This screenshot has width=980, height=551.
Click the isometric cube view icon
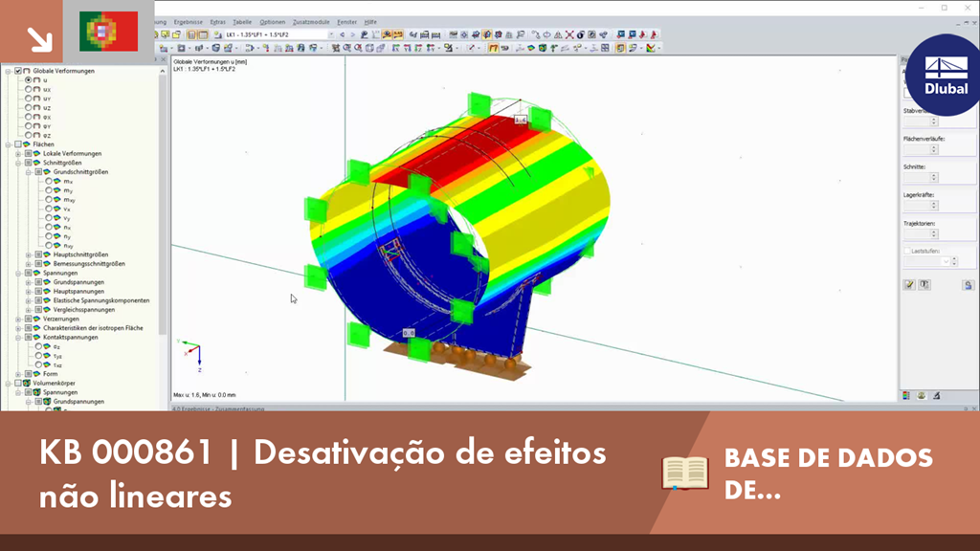pos(369,48)
